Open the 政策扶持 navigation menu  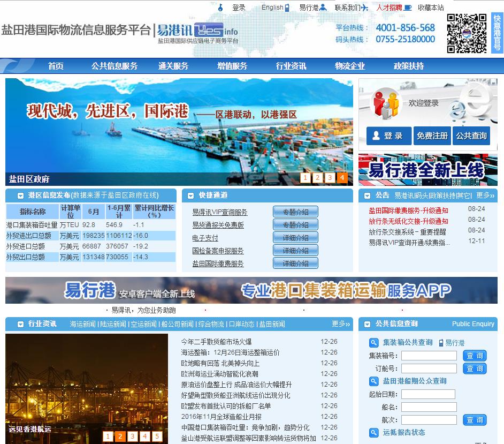click(409, 66)
